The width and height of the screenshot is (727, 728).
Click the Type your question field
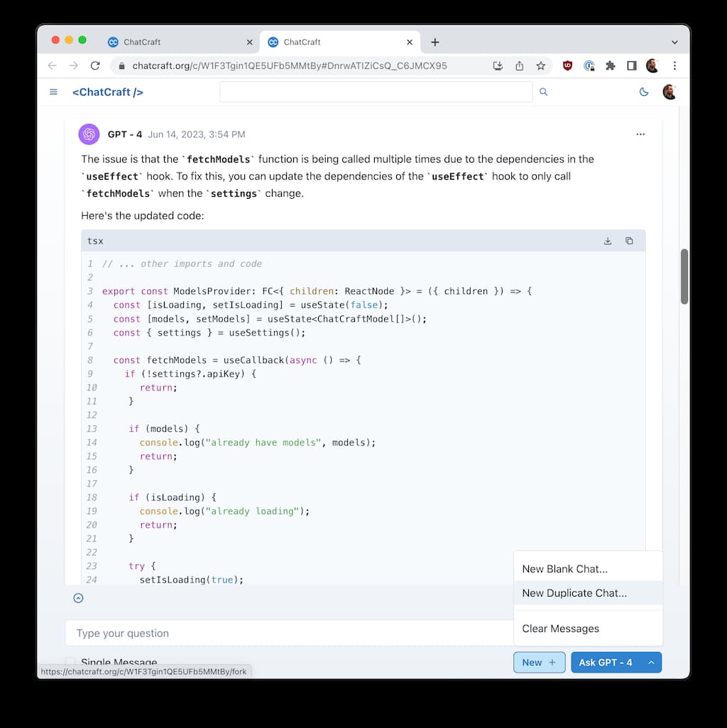click(x=290, y=633)
